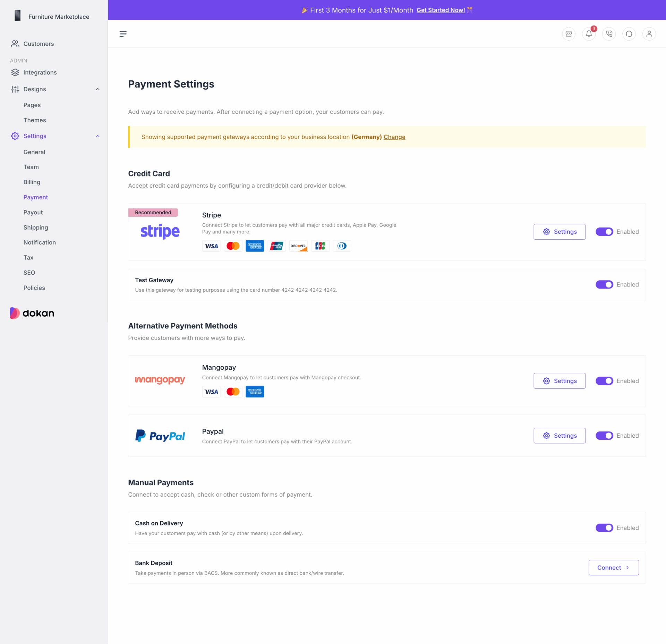This screenshot has height=644, width=666.
Task: Click Settings button for Stripe gateway
Action: pyautogui.click(x=560, y=232)
